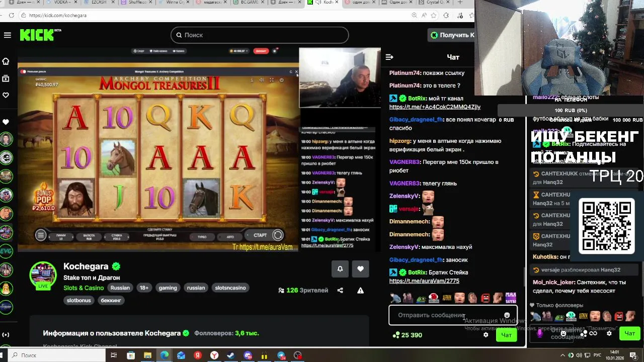This screenshot has height=362, width=644.
Task: Click the slotbonus tag
Action: click(79, 300)
